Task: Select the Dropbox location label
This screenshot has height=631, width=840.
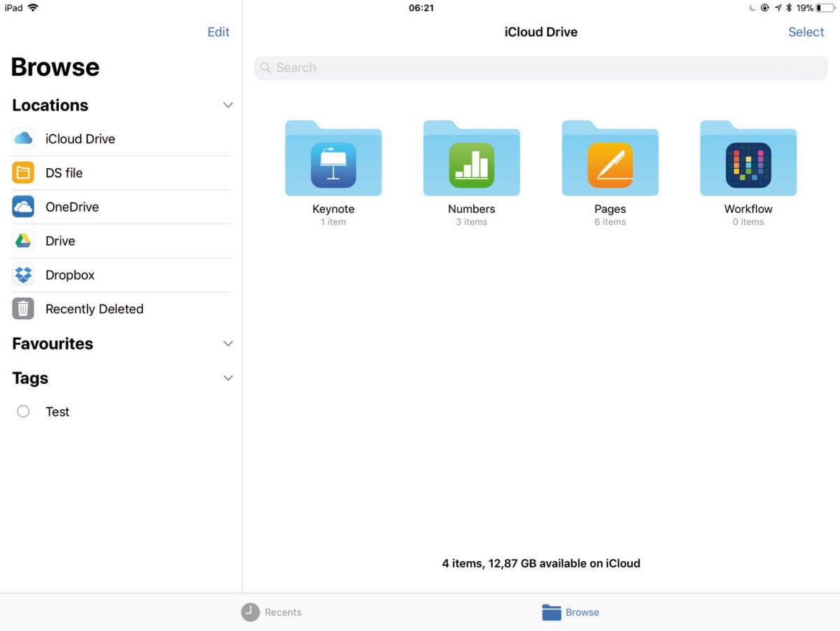Action: pos(70,275)
